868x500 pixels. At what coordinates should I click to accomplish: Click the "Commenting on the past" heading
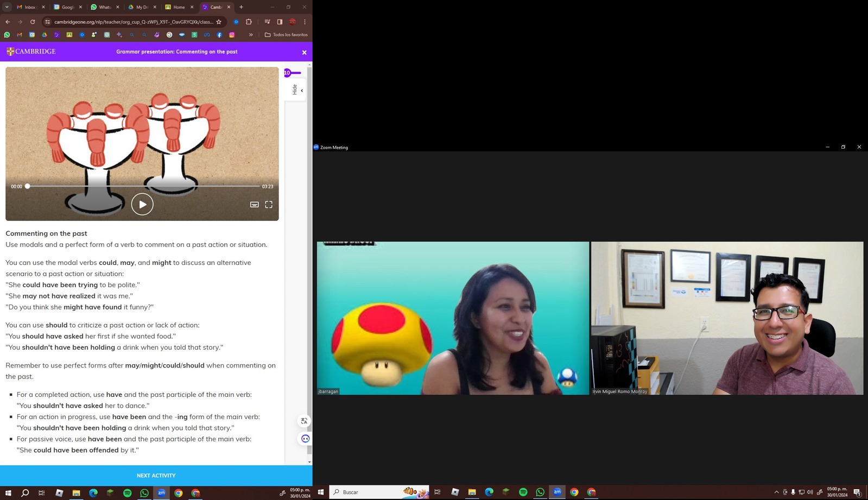coord(46,233)
